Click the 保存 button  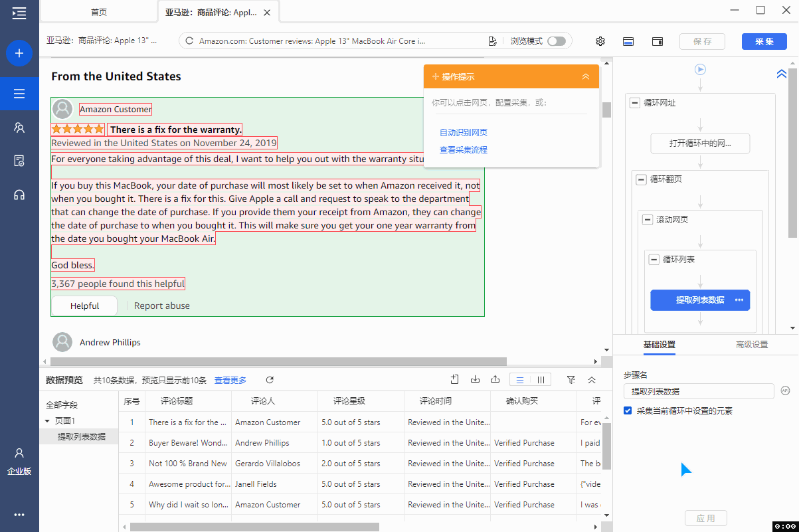[x=702, y=41]
